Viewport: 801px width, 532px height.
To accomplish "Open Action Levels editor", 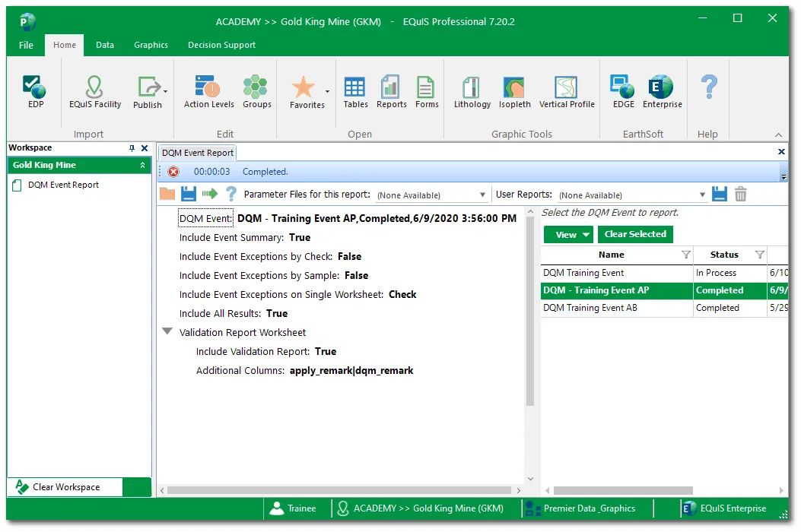I will click(x=209, y=92).
